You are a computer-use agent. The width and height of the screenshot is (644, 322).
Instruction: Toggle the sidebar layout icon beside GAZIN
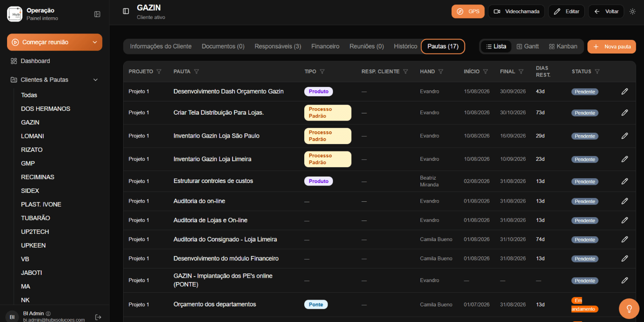pos(126,11)
